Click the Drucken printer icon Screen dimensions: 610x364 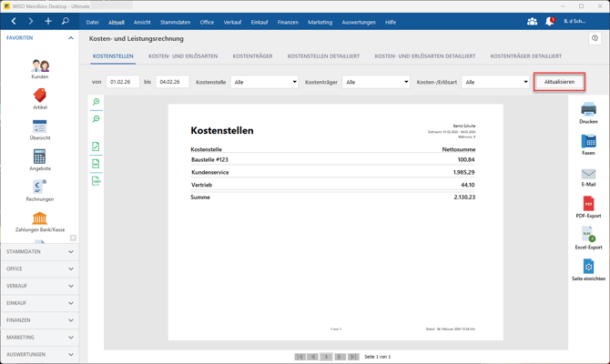click(x=588, y=113)
